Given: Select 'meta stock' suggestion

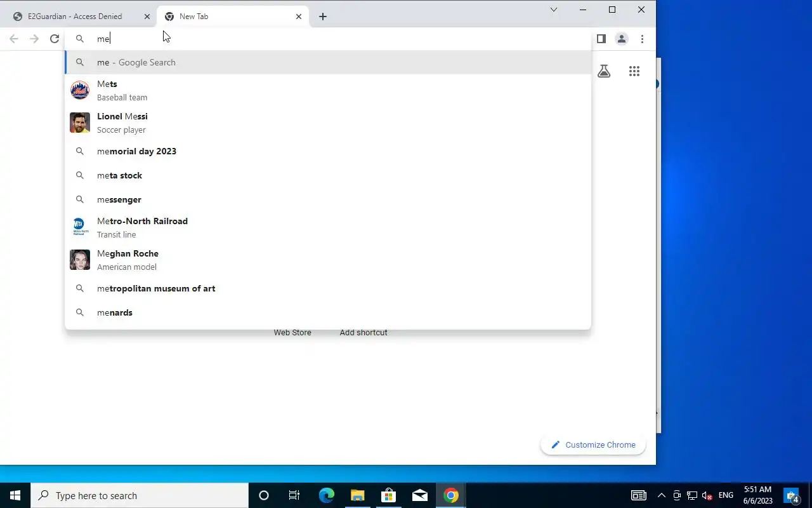Looking at the screenshot, I should [328, 175].
